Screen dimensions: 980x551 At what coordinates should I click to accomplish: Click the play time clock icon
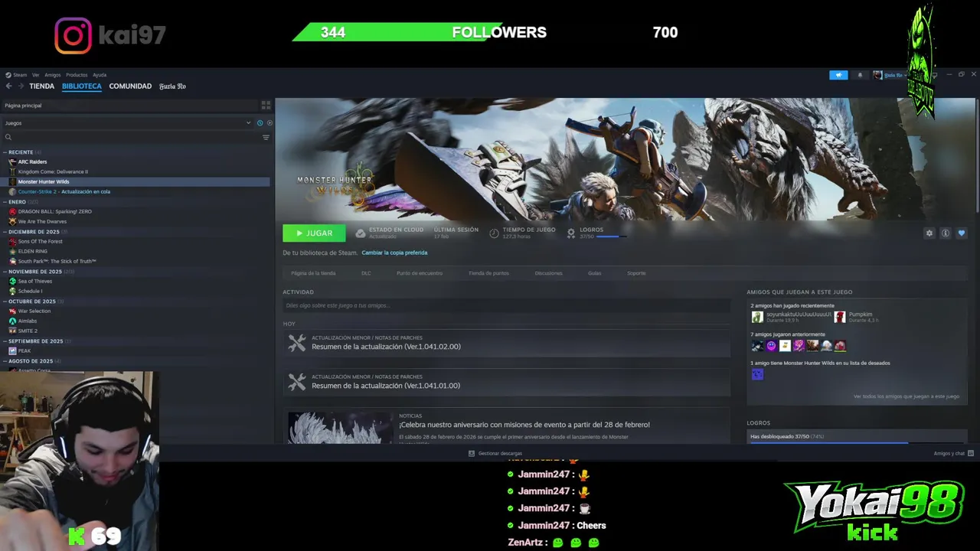pos(494,233)
